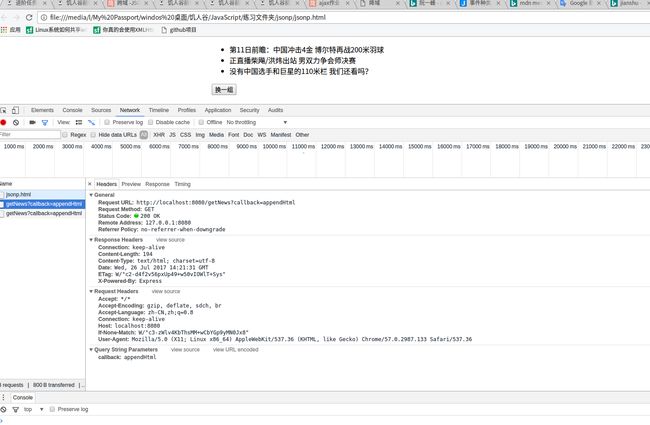Tick the Hide data URLs checkbox
This screenshot has width=650, height=425.
(x=93, y=135)
